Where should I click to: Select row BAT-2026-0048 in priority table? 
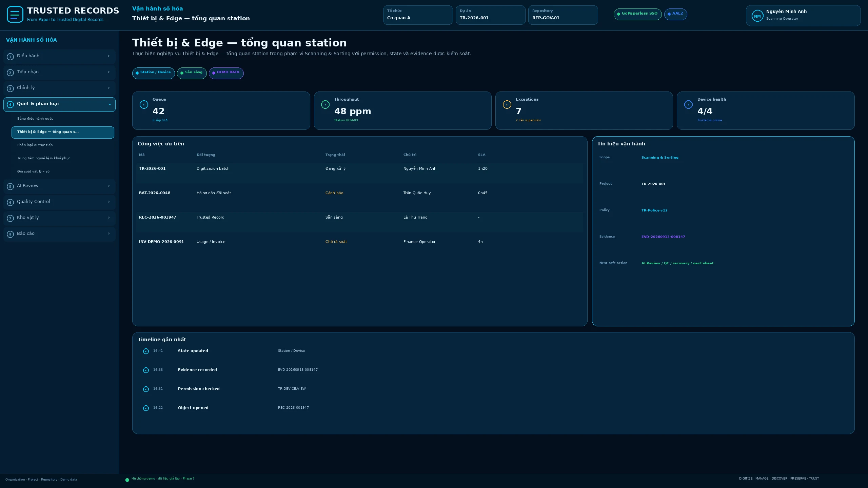click(x=360, y=198)
